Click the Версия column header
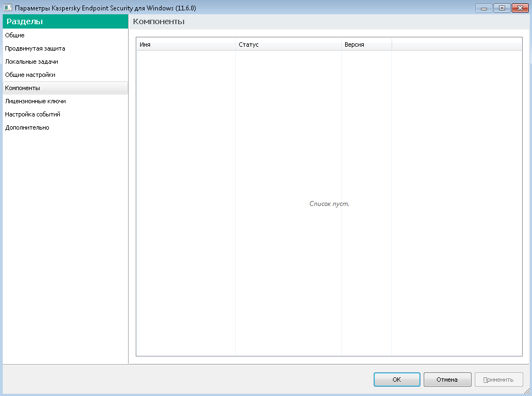 (x=366, y=44)
